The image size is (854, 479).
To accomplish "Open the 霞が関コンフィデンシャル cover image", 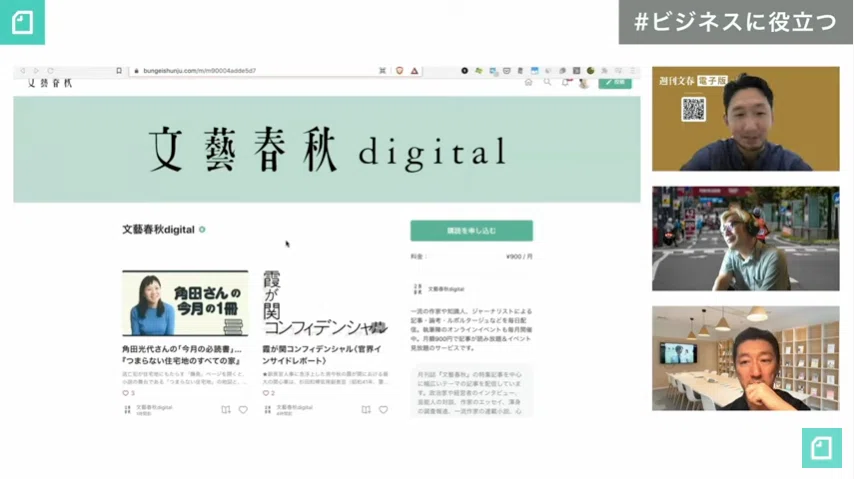I will 325,303.
